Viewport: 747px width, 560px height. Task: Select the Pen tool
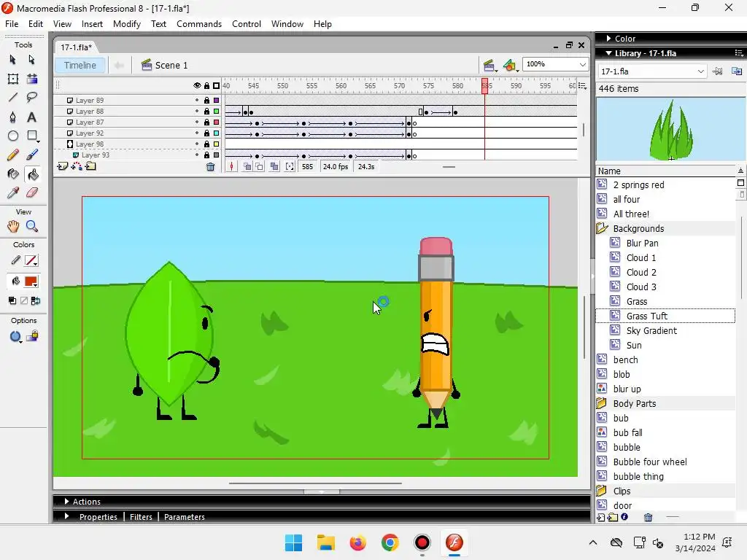(13, 117)
